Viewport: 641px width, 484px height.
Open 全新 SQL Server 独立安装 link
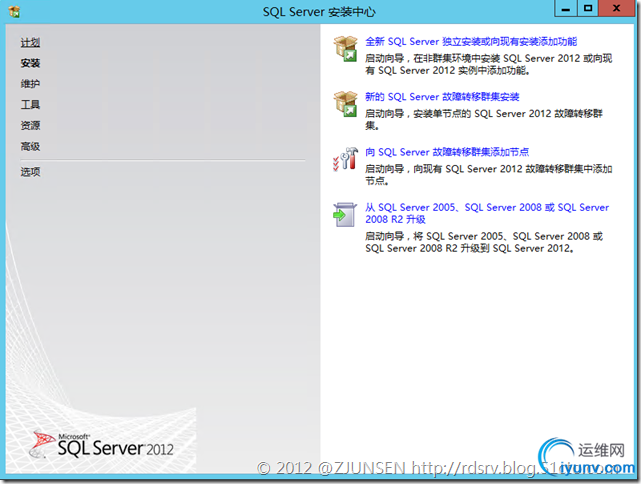click(x=471, y=42)
